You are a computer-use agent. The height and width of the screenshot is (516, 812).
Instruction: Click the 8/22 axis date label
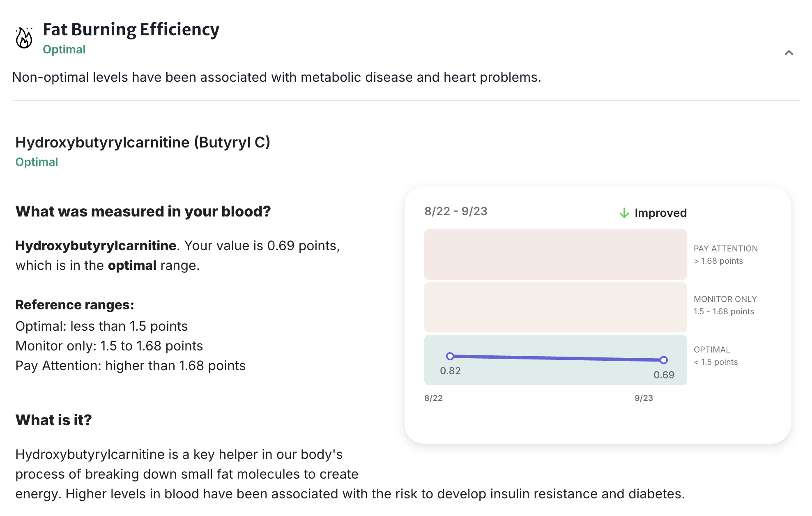(433, 398)
